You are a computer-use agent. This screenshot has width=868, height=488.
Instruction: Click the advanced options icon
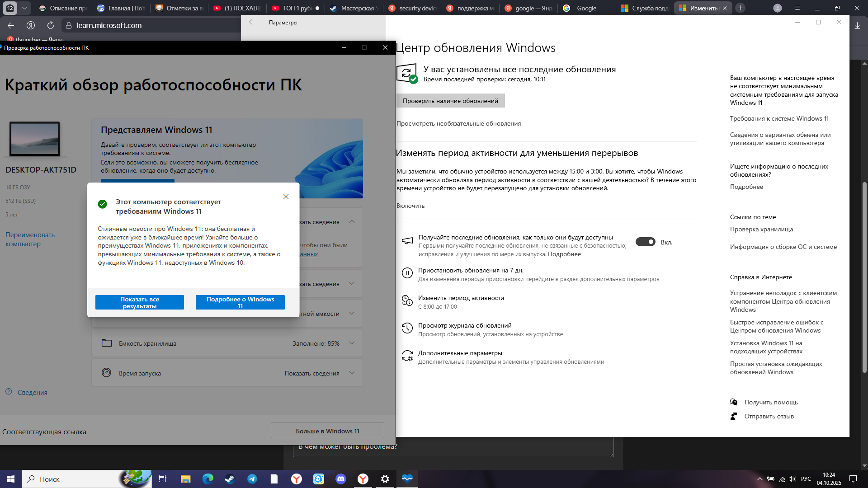pos(407,356)
